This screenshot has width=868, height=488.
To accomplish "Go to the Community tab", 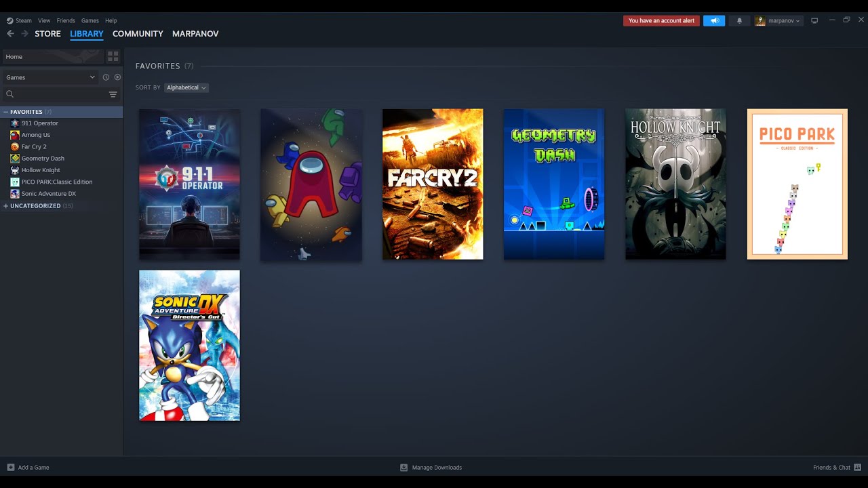I will pos(138,33).
